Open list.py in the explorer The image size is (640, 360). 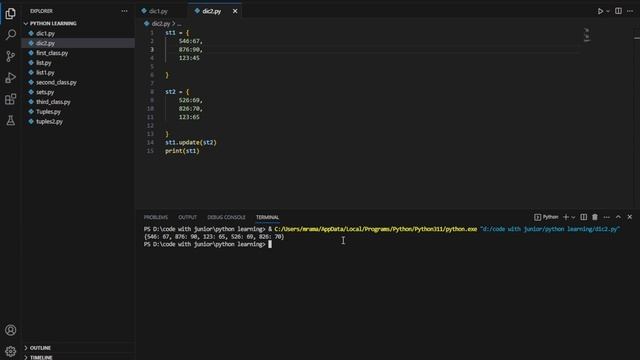coord(44,63)
